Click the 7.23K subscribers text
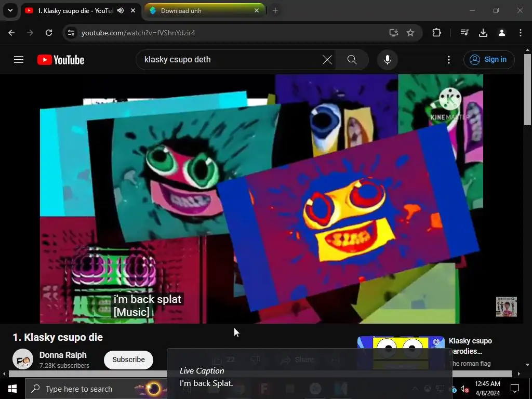The width and height of the screenshot is (532, 399). pos(64,365)
